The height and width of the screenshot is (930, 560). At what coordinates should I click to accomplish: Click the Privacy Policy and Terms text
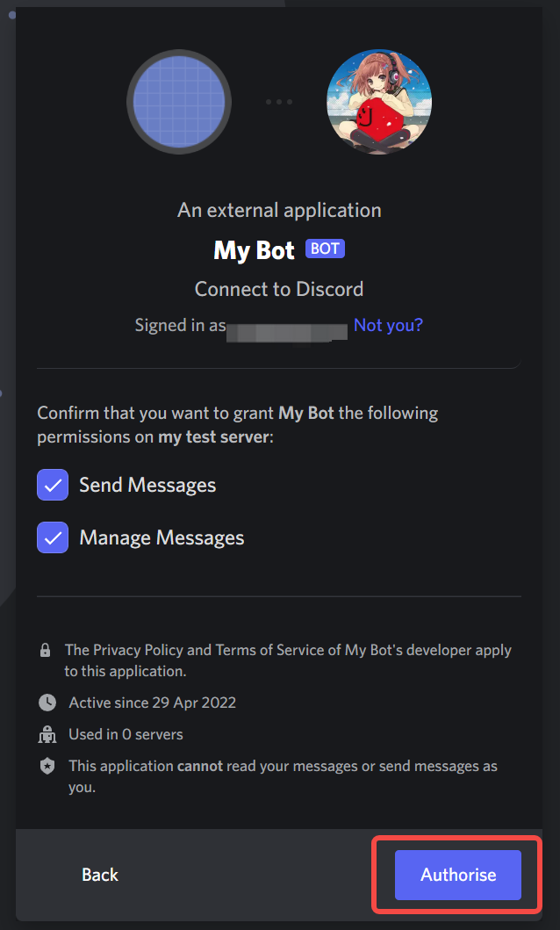click(288, 660)
